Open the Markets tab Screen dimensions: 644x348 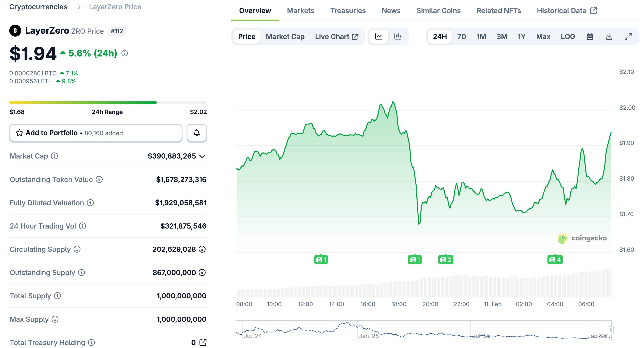[x=300, y=11]
